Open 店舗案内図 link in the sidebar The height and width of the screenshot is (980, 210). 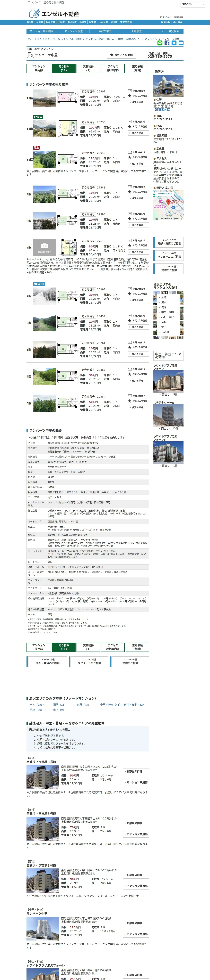163,110
